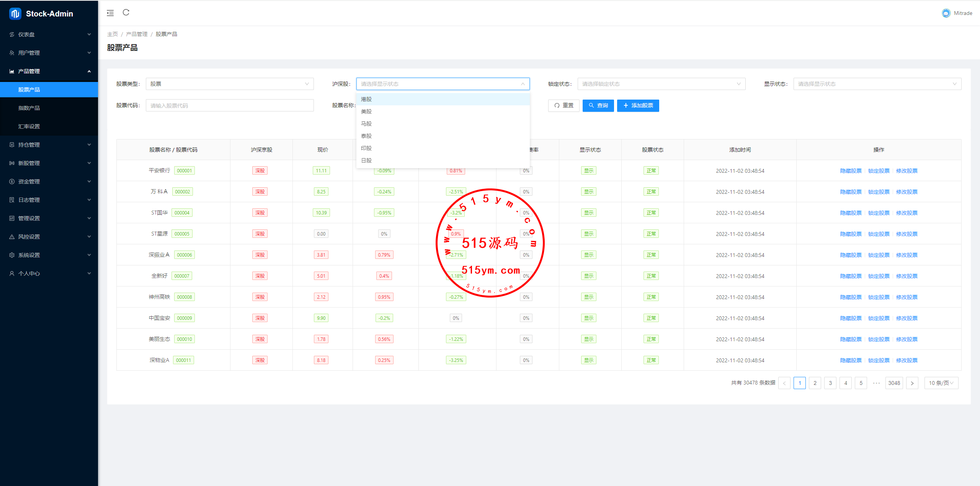Click the 查询 search button

point(598,106)
